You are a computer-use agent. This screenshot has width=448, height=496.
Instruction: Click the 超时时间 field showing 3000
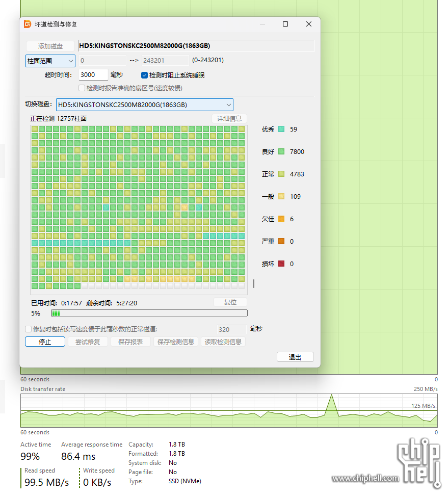tap(93, 75)
